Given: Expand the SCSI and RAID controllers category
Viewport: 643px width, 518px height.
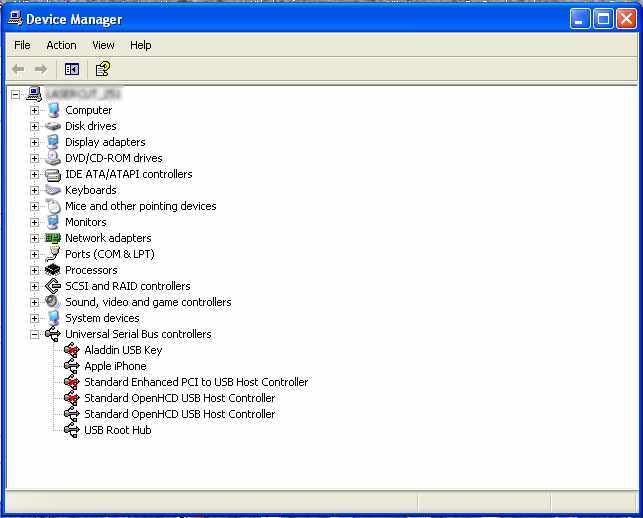Looking at the screenshot, I should pos(34,287).
